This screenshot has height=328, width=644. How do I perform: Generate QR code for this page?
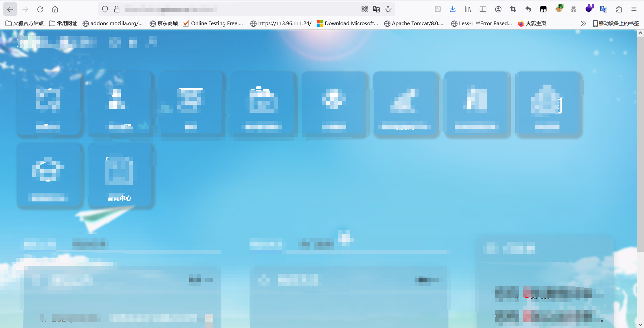[365, 9]
